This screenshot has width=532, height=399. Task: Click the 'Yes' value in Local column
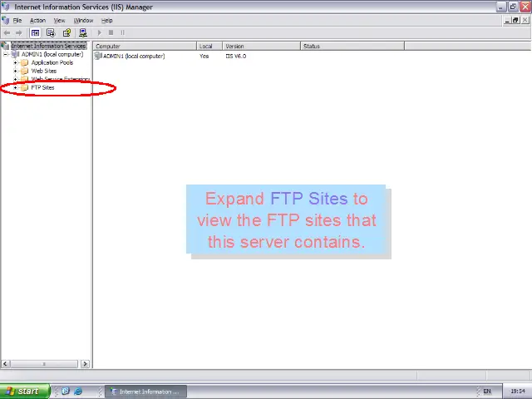[x=204, y=57]
